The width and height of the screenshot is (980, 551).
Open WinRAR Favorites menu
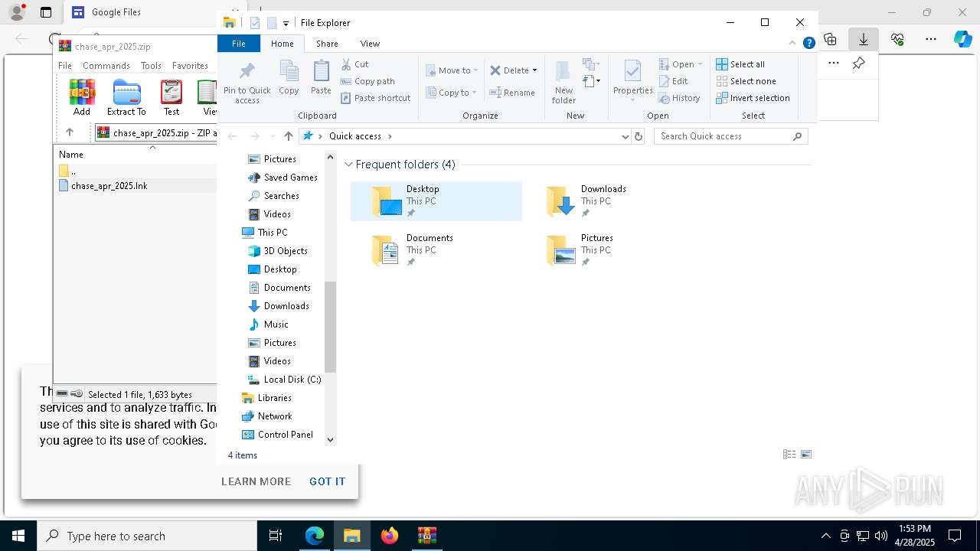[x=190, y=66]
